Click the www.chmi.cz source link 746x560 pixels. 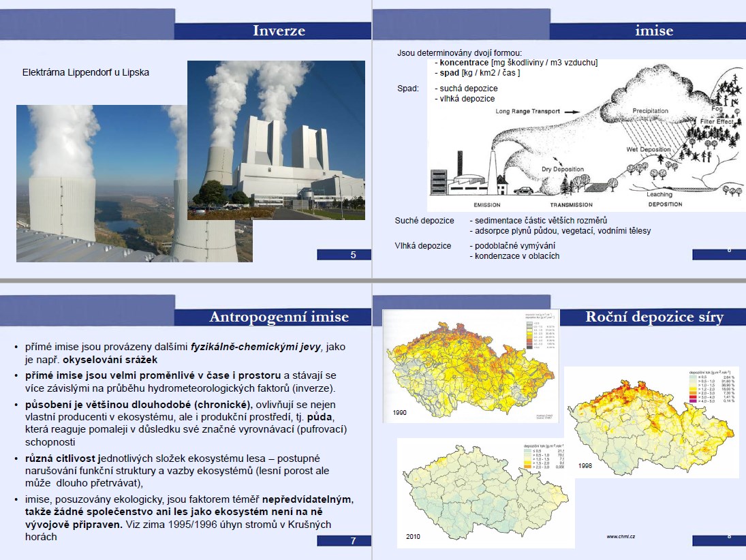point(621,536)
